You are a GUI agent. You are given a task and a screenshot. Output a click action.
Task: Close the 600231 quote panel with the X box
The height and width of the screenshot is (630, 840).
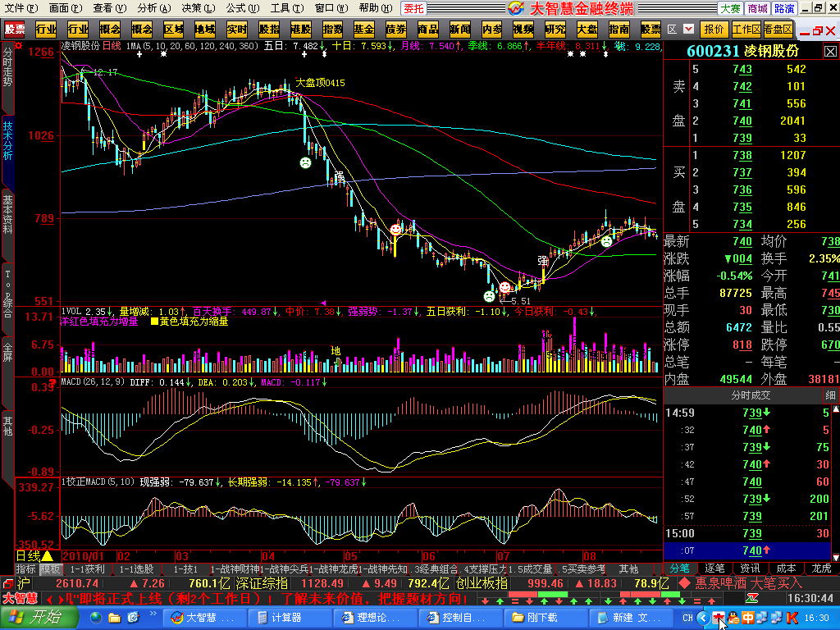[x=830, y=52]
